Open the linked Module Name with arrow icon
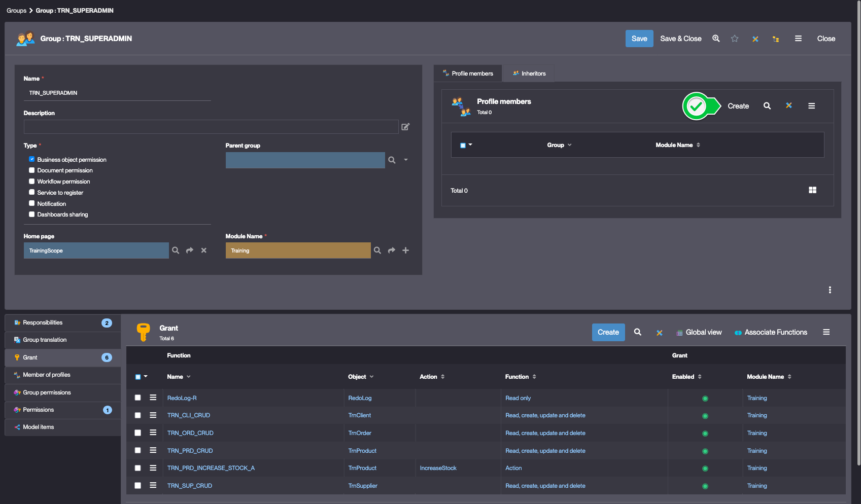 [x=392, y=250]
